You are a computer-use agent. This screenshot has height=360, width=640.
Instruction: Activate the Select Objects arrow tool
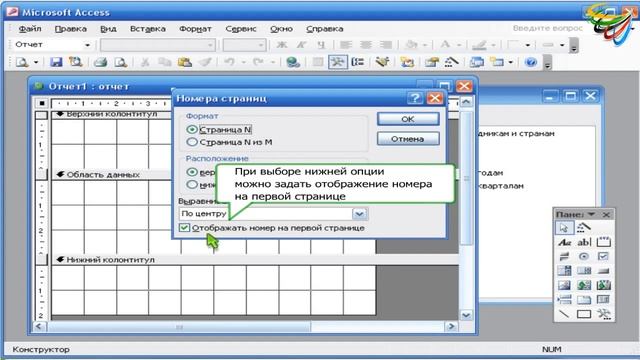pos(564,227)
